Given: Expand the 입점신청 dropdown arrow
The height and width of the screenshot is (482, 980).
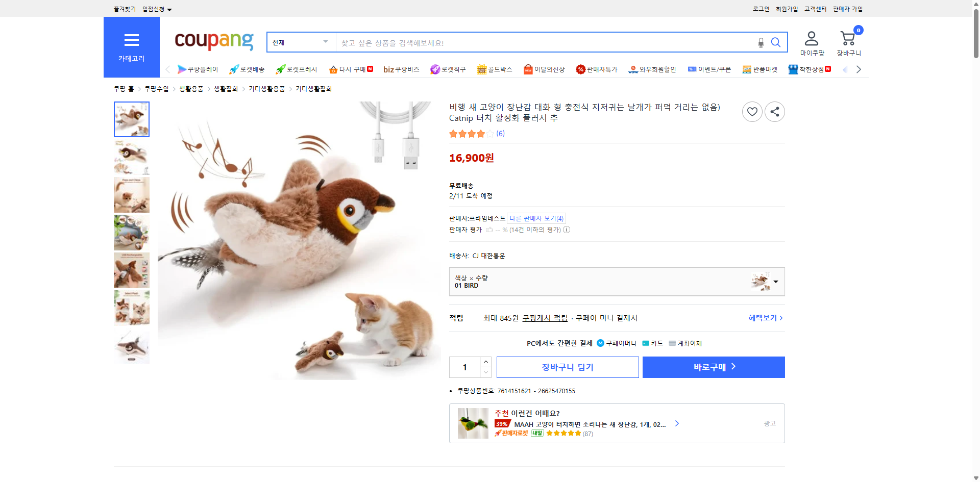Looking at the screenshot, I should pos(170,9).
